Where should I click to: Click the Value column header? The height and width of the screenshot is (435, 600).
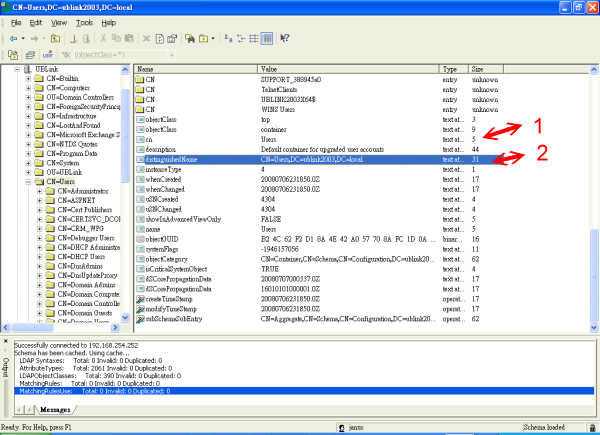349,69
